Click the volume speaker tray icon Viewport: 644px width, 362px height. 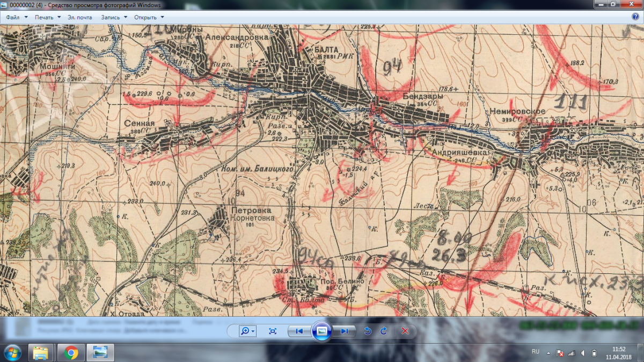[x=582, y=353]
